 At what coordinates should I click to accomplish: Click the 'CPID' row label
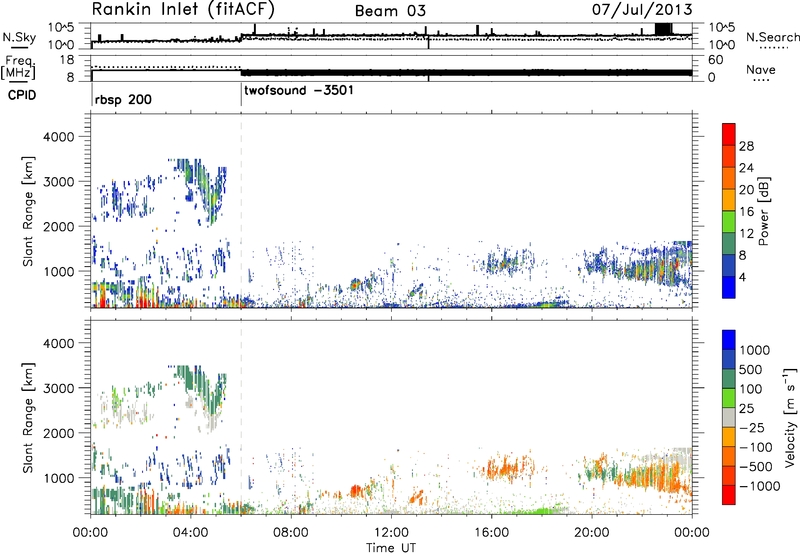[x=22, y=95]
